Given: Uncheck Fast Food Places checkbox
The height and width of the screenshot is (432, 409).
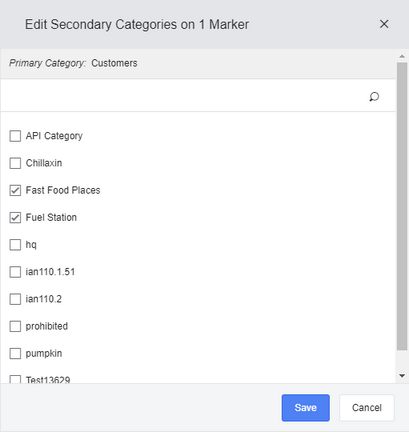Looking at the screenshot, I should coord(15,190).
